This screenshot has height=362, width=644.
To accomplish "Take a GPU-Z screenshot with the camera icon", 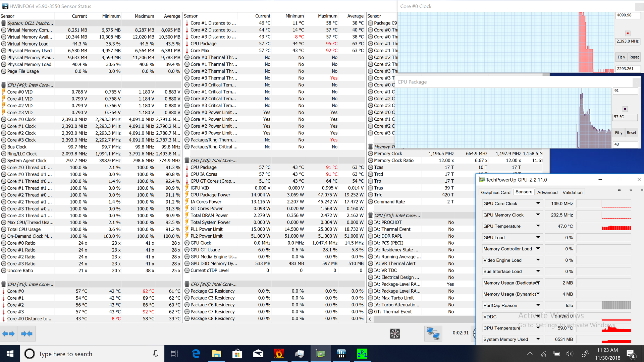I will coord(619,190).
